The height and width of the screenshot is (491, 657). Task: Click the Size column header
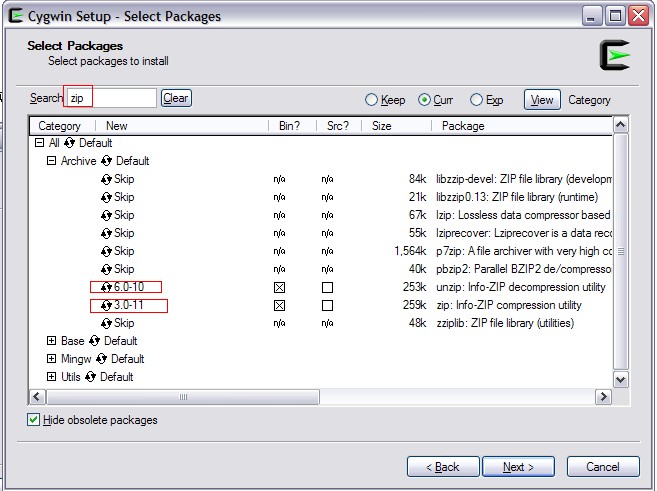pos(396,126)
